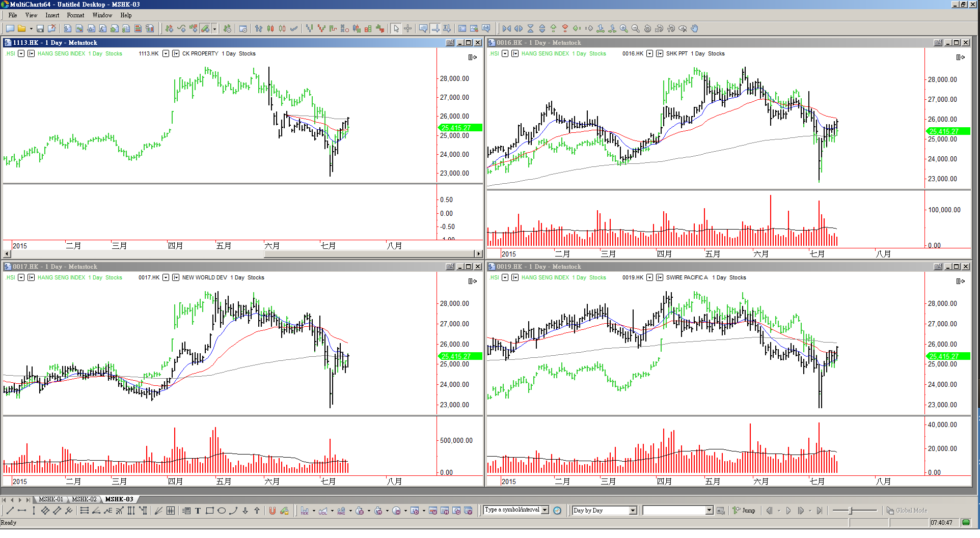The height and width of the screenshot is (538, 980).
Task: Activate the hand pan tool
Action: [x=694, y=29]
